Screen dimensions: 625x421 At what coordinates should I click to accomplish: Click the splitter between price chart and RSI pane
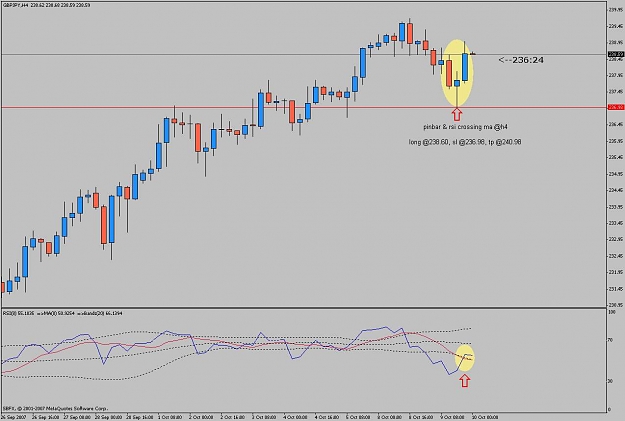click(x=303, y=308)
